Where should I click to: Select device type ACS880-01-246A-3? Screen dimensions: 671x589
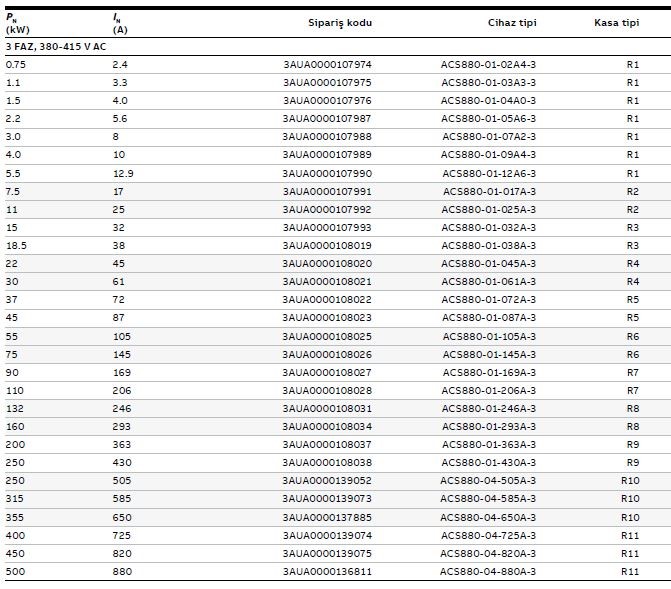point(489,408)
